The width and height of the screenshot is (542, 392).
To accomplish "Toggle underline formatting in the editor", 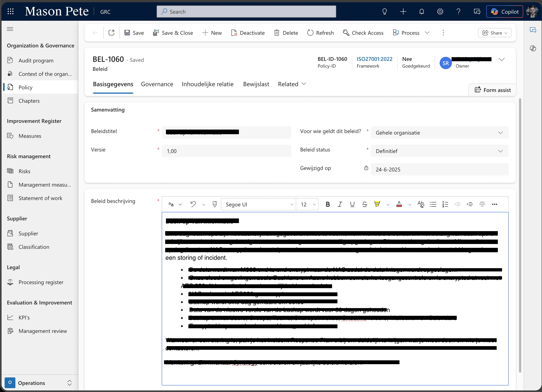I will coord(352,204).
